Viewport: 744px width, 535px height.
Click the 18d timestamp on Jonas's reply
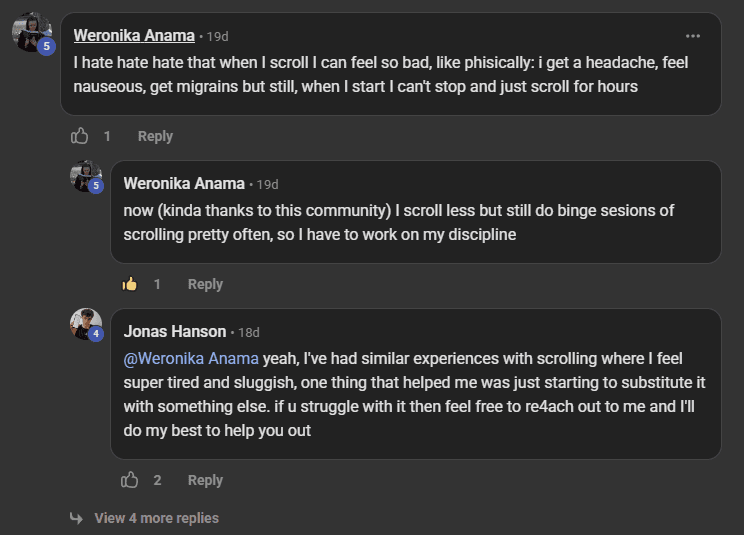point(248,332)
